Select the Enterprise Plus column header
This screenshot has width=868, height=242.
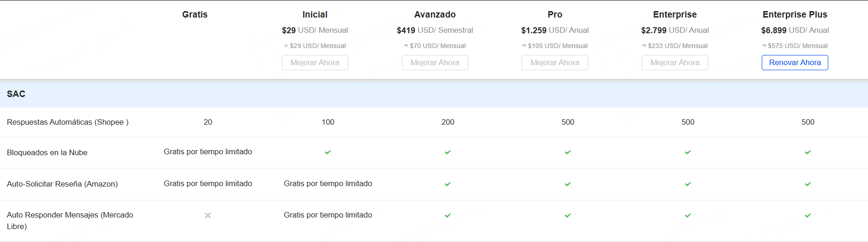click(x=795, y=14)
